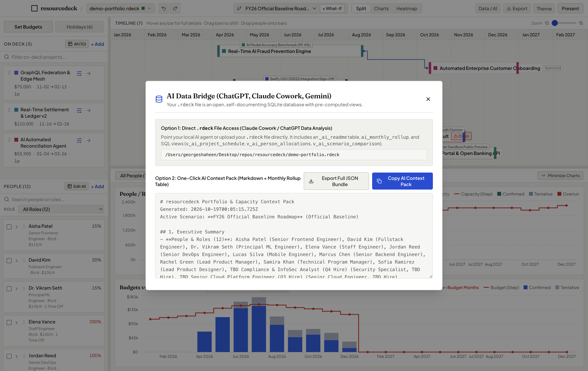Check the Jordan Reed checkbox

9,356
